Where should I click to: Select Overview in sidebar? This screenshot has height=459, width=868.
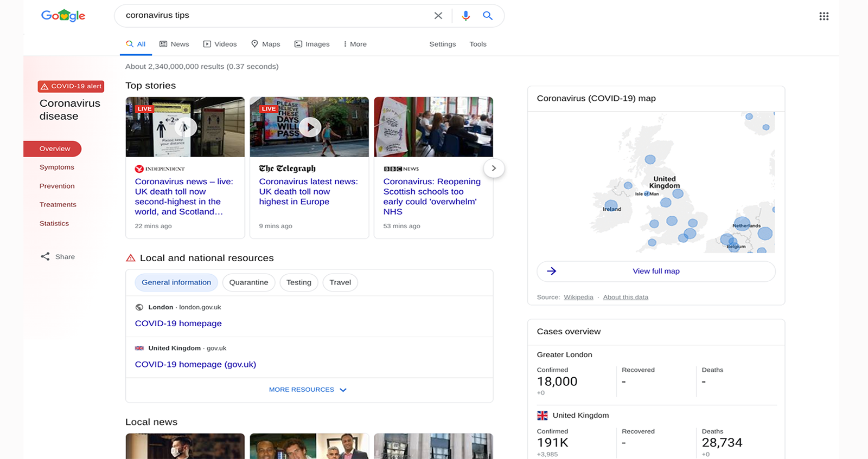tap(53, 148)
